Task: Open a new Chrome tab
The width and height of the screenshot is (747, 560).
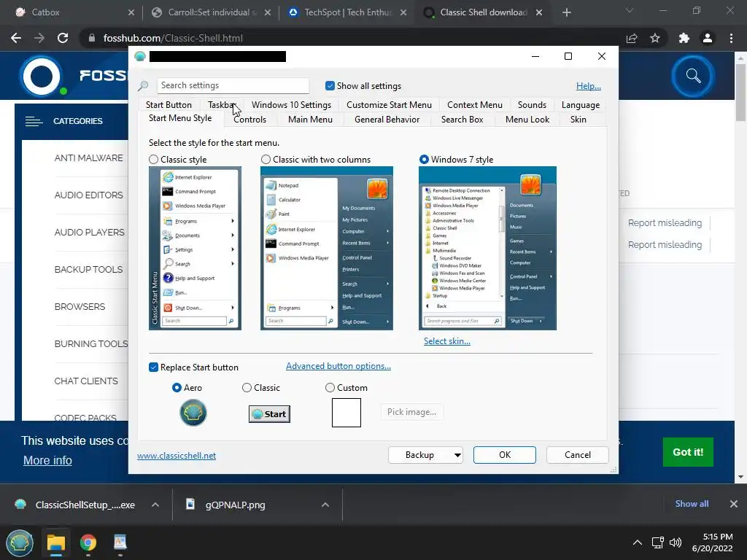Action: pos(566,12)
